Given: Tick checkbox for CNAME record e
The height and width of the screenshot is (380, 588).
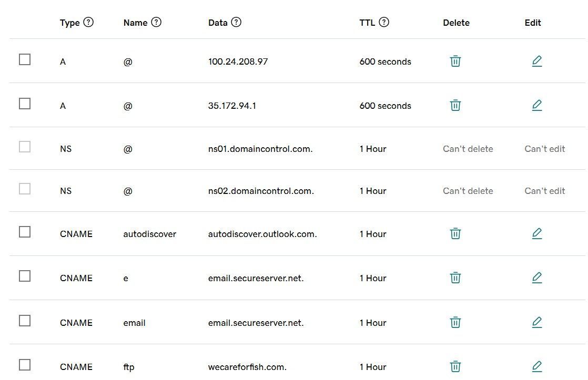Looking at the screenshot, I should click(25, 276).
